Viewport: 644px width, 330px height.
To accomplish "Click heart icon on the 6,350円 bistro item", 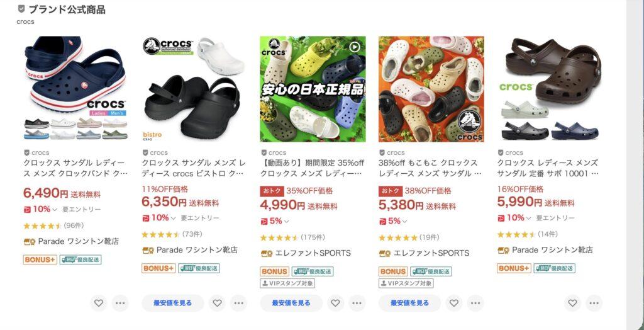I will [217, 304].
